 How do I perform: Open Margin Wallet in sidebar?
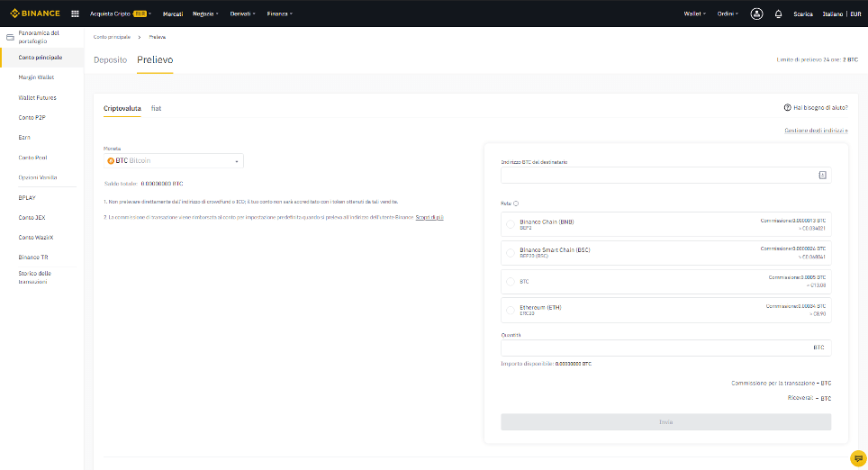[36, 77]
